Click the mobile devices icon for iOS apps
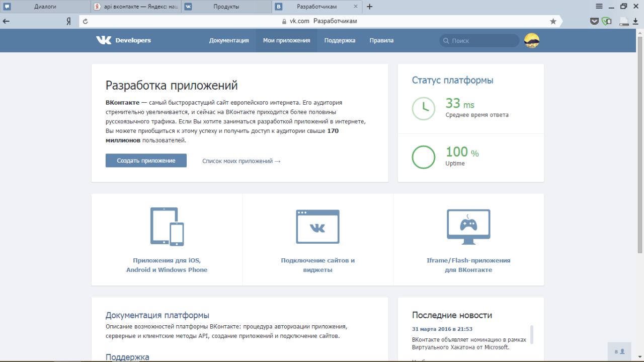Screen dimensions: 644x362 pos(167,227)
